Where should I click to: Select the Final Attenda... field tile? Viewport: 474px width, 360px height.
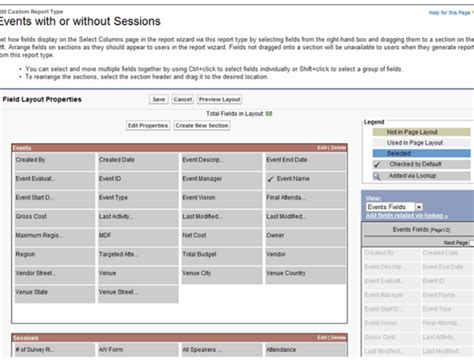point(305,199)
